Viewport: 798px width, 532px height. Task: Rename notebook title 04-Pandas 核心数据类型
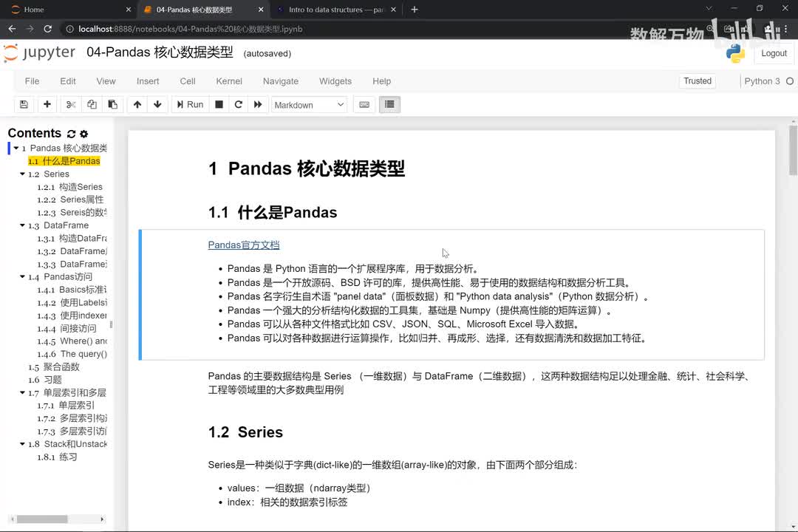[x=160, y=52]
